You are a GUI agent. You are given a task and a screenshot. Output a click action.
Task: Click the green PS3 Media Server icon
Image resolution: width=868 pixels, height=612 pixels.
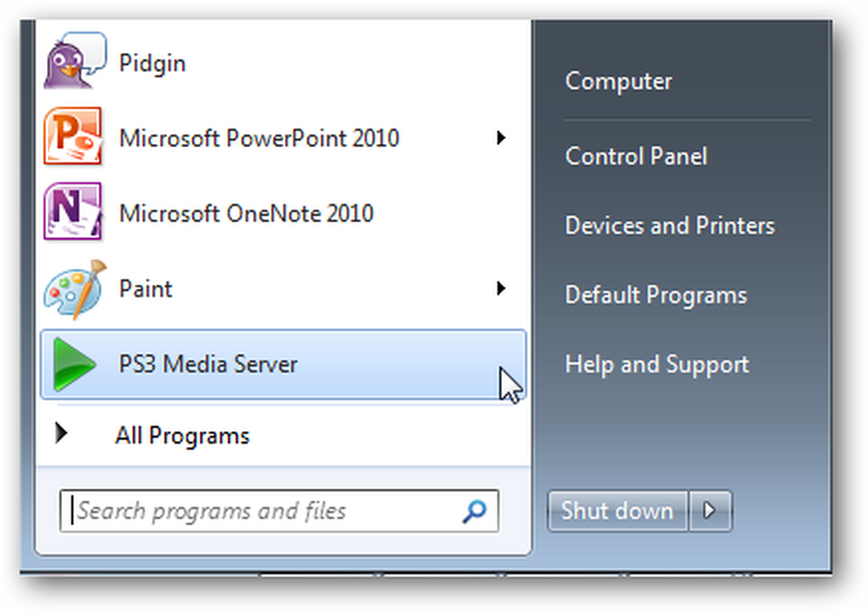(74, 365)
